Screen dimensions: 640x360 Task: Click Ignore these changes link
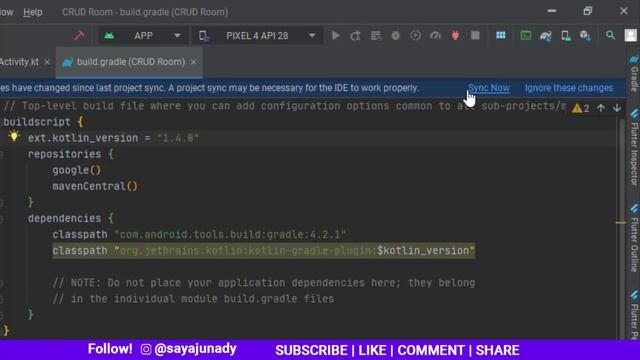569,88
